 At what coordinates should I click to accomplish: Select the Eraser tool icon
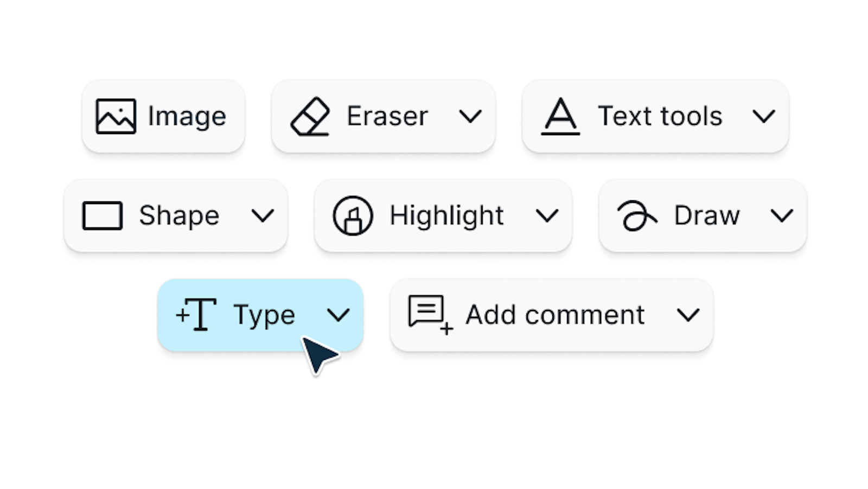[310, 116]
